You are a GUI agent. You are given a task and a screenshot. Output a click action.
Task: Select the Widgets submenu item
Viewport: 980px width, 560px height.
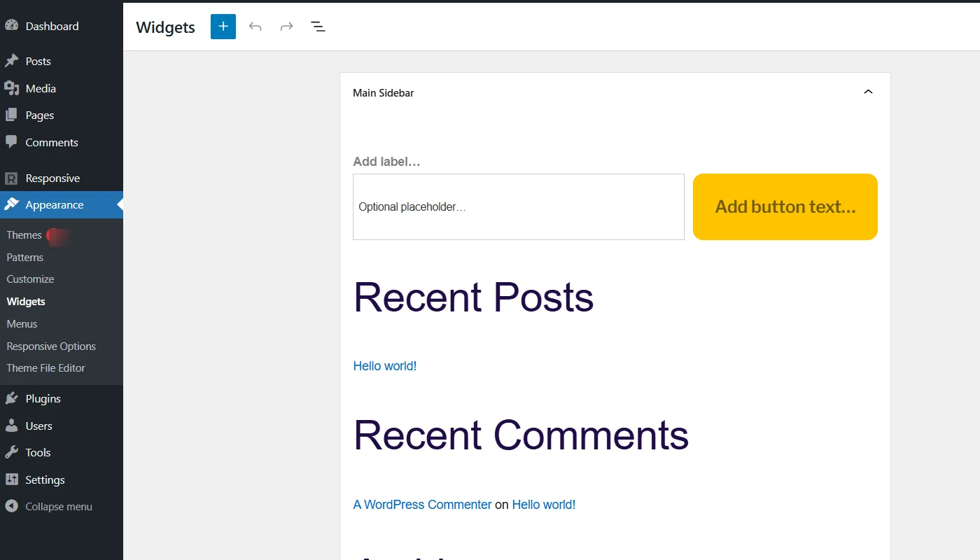point(26,301)
